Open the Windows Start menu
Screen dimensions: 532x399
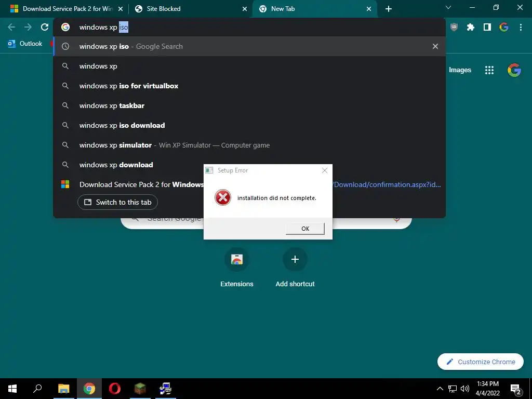12,389
